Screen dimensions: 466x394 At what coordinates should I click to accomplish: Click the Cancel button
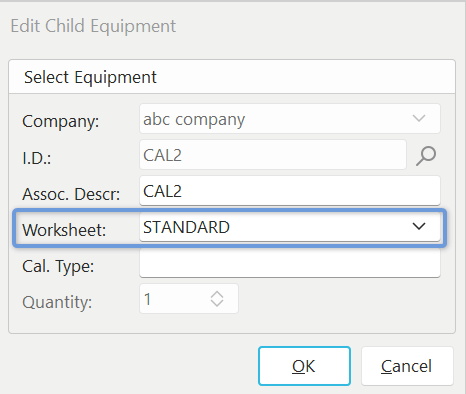(x=407, y=366)
